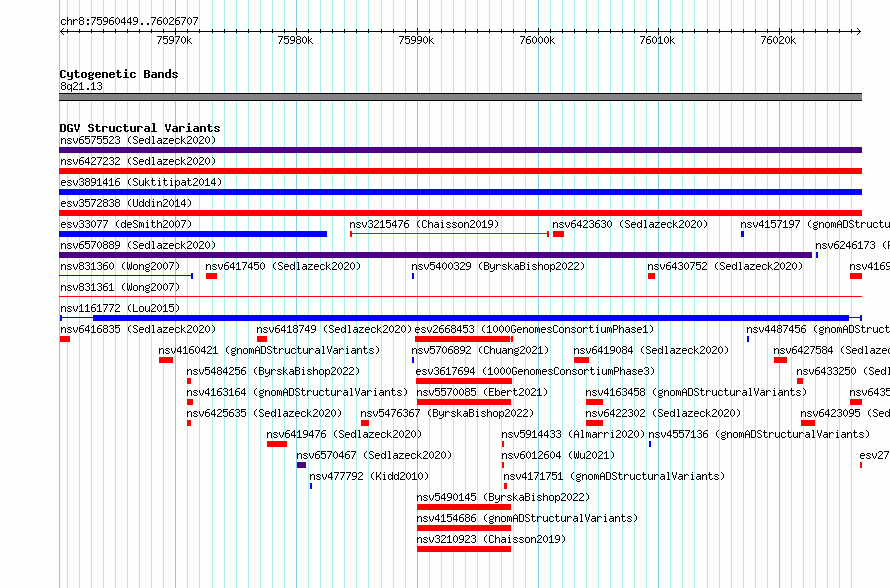Click the red block under nsv6423630
The width and height of the screenshot is (890, 588).
[559, 234]
